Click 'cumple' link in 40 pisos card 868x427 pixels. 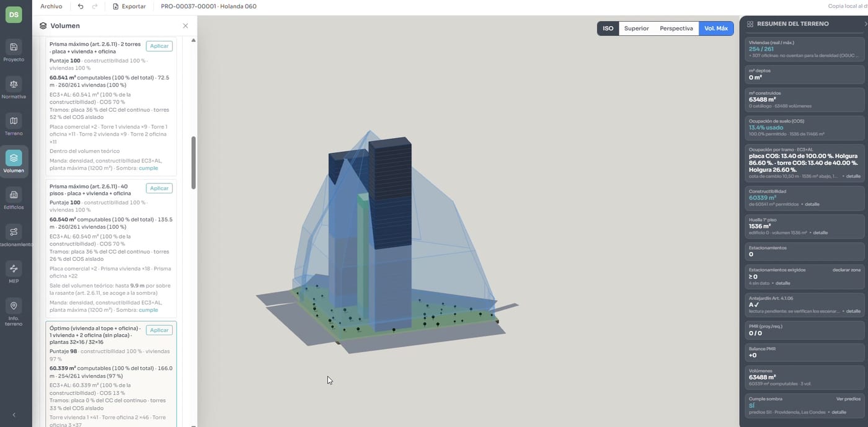click(148, 310)
